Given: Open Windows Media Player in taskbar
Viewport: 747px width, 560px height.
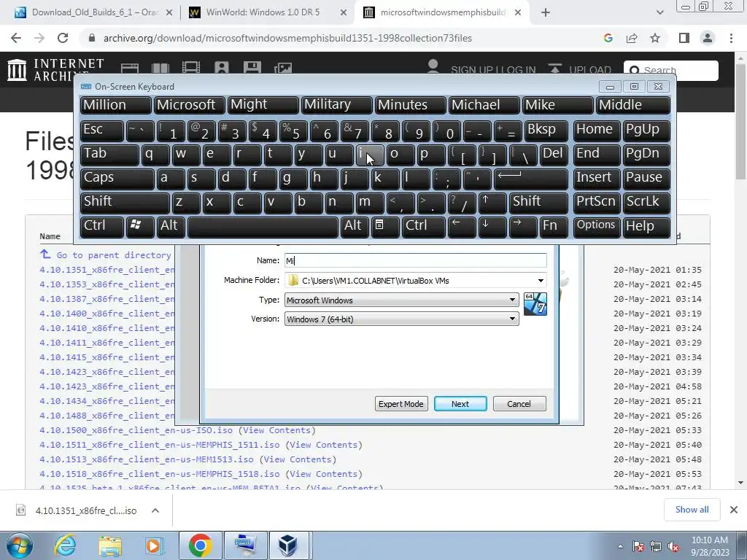Looking at the screenshot, I should pos(154,545).
